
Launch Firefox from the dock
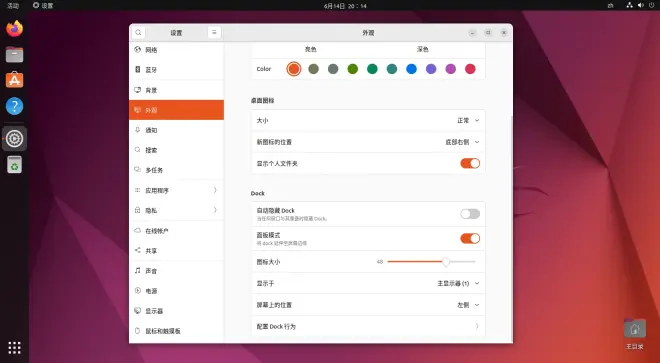[x=14, y=29]
